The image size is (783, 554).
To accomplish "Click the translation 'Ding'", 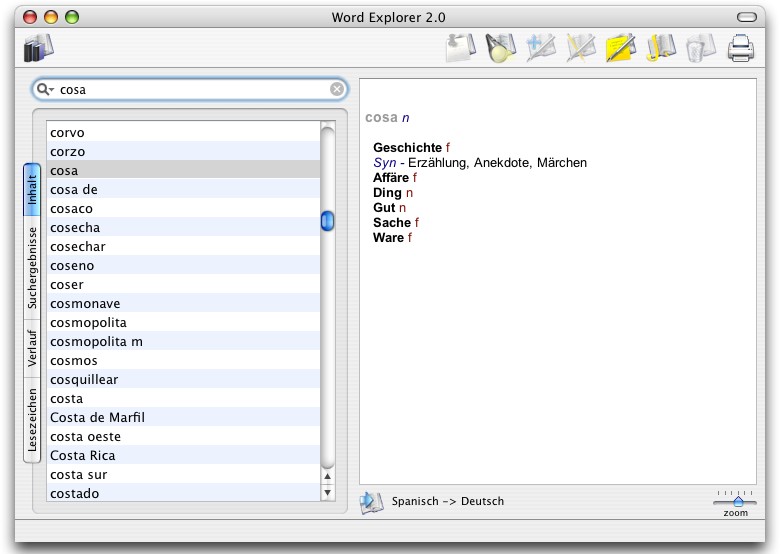I will pos(387,192).
